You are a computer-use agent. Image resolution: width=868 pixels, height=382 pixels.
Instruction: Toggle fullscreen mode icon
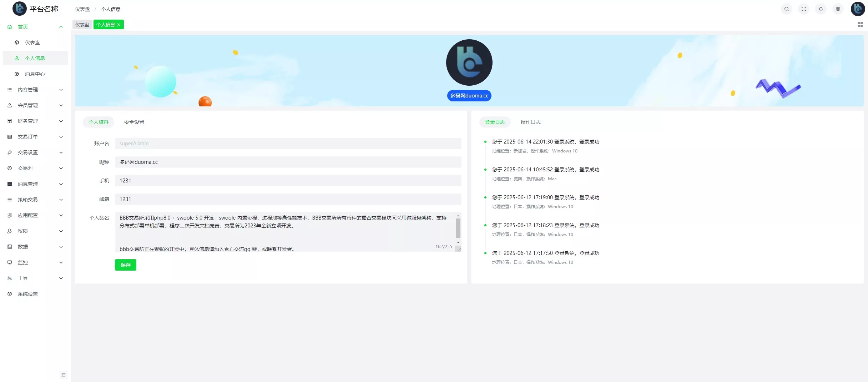(803, 9)
